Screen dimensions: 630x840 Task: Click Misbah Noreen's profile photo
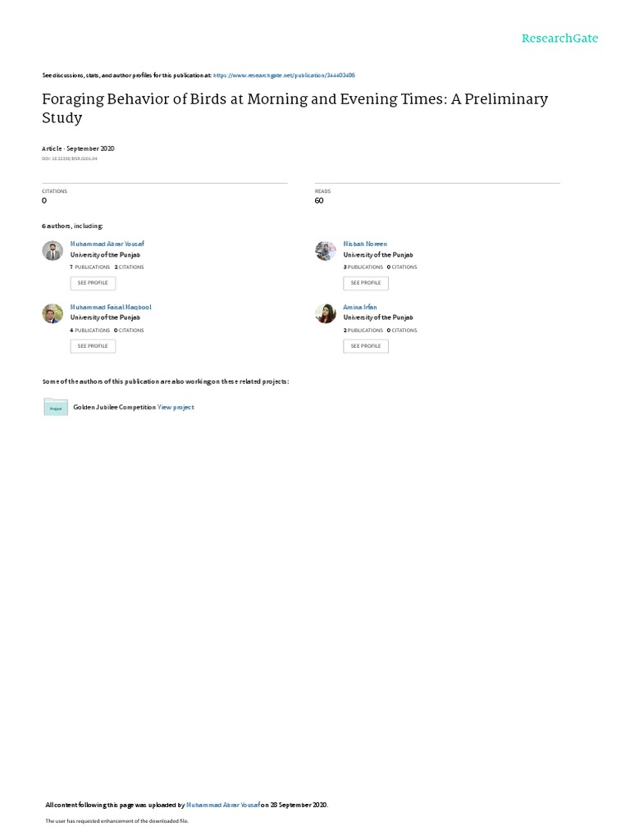click(325, 251)
